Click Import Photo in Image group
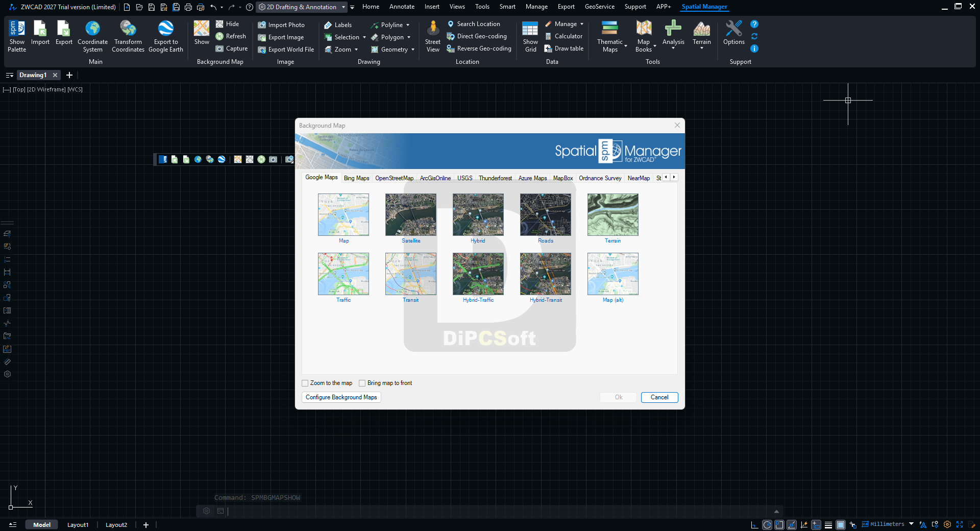Image resolution: width=980 pixels, height=531 pixels. pos(281,25)
